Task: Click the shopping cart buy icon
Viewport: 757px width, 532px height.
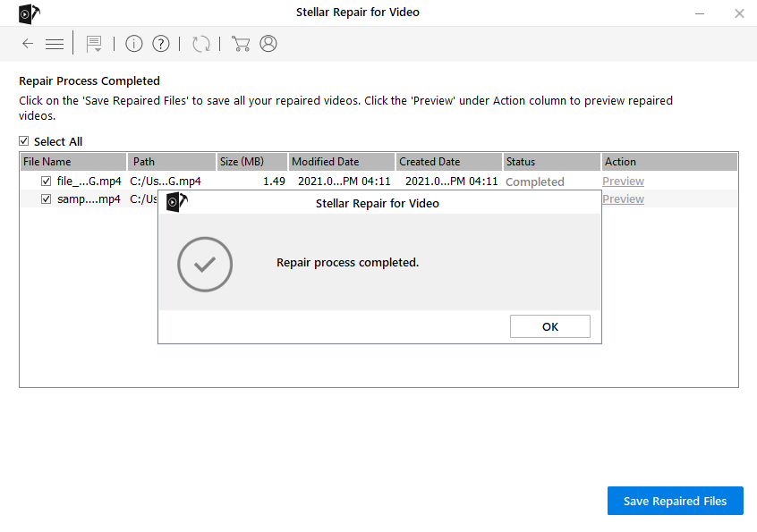Action: (x=241, y=44)
